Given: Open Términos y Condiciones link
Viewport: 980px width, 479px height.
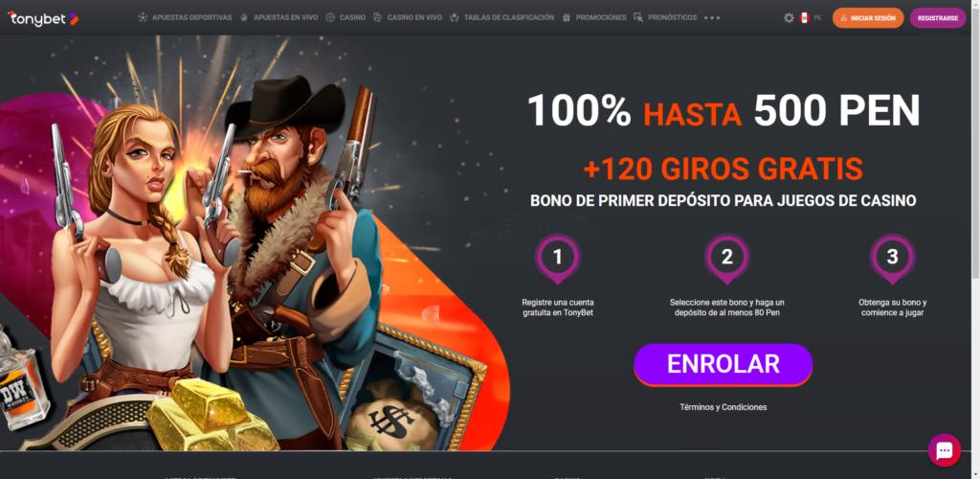Looking at the screenshot, I should pos(724,407).
